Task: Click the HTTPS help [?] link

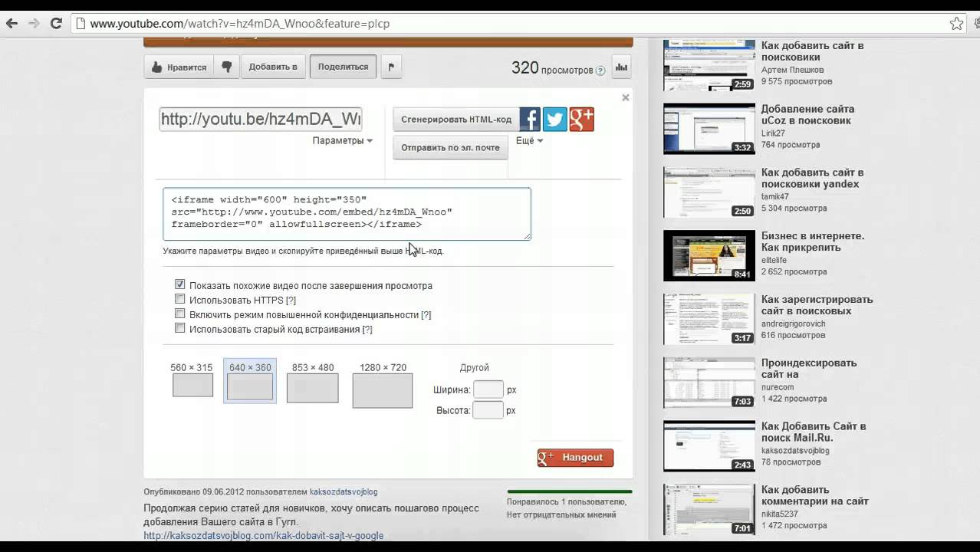Action: coord(291,301)
